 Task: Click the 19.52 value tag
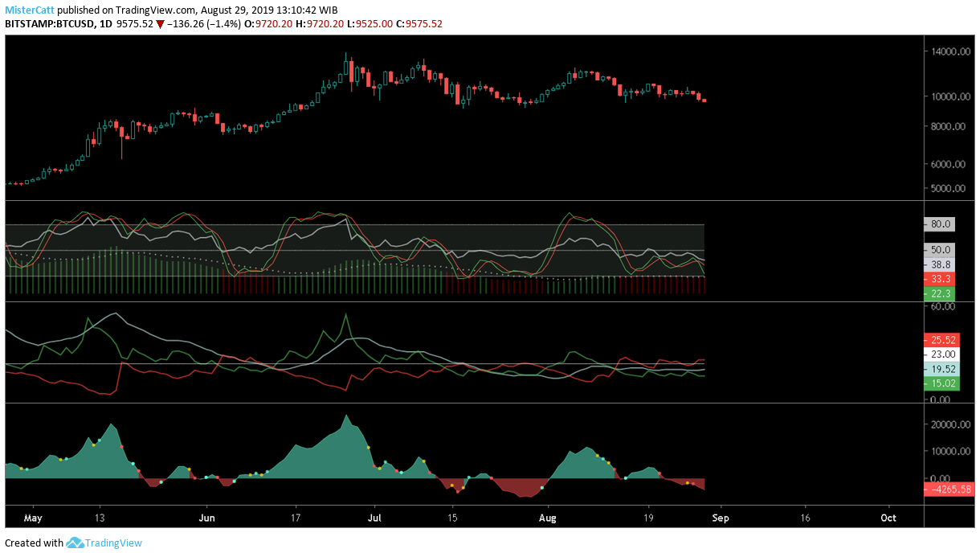(x=942, y=369)
